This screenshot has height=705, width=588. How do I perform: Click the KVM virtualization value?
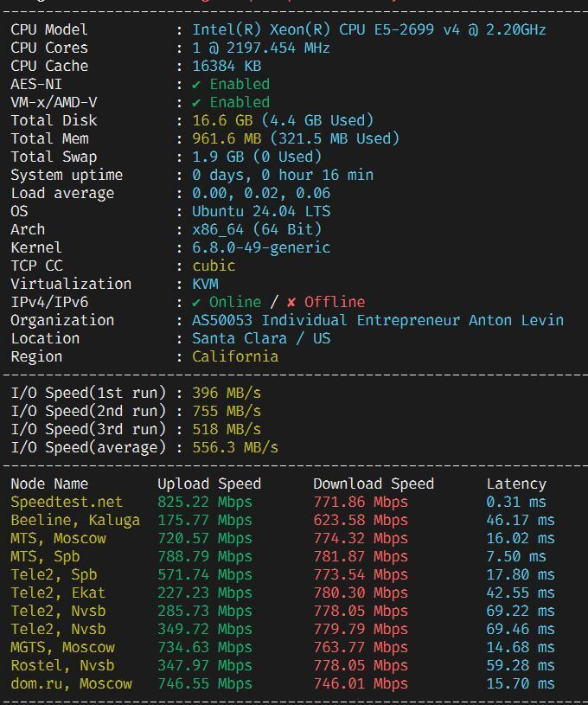point(205,284)
